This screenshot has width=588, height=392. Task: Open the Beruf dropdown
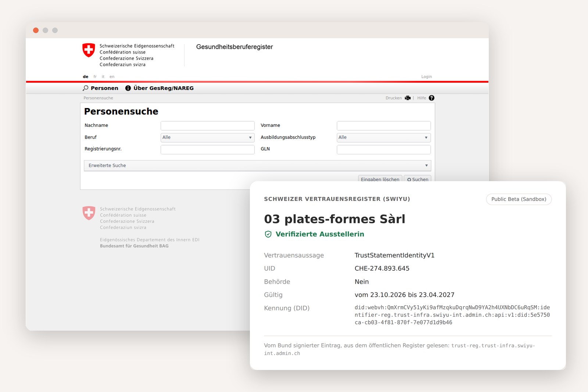tap(208, 137)
